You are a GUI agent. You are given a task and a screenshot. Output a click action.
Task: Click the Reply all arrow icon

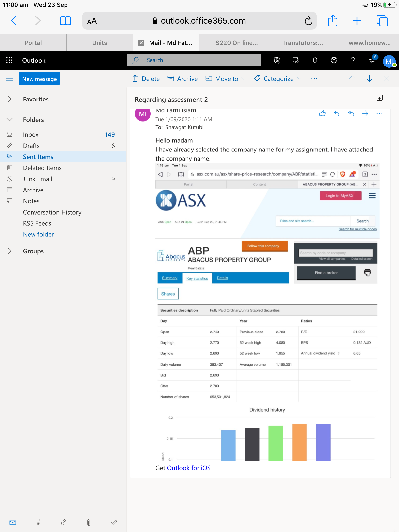click(351, 113)
